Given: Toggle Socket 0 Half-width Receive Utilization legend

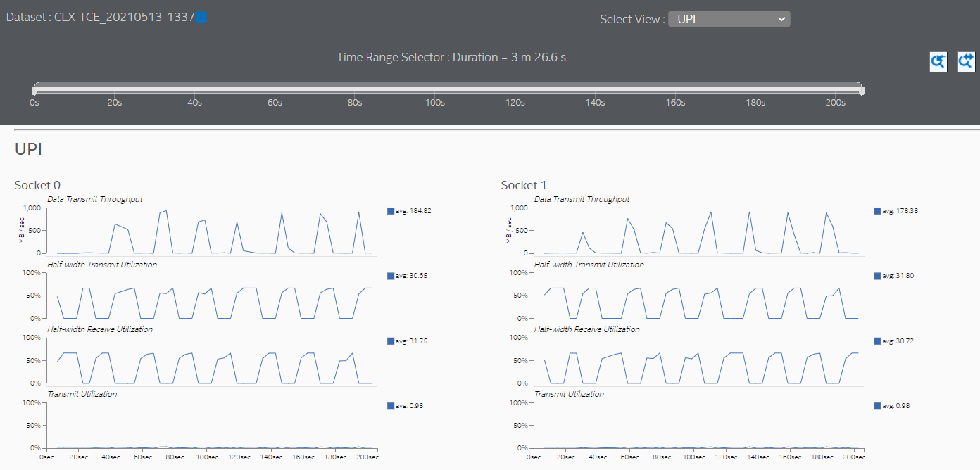Looking at the screenshot, I should (391, 341).
